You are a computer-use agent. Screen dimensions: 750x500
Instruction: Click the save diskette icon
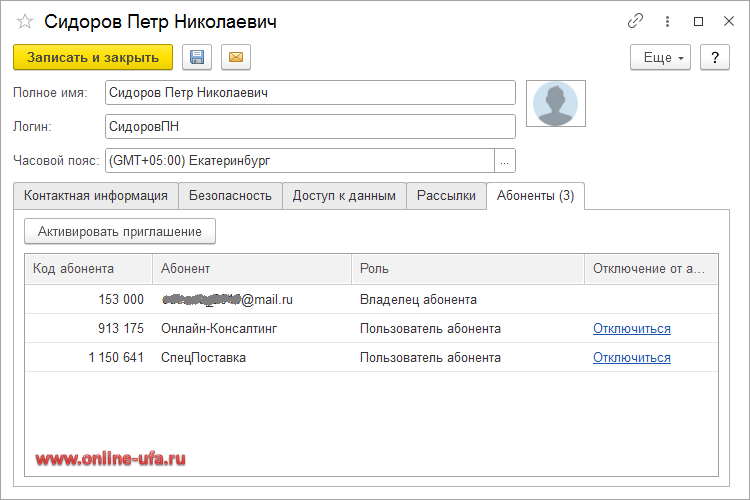(x=197, y=57)
